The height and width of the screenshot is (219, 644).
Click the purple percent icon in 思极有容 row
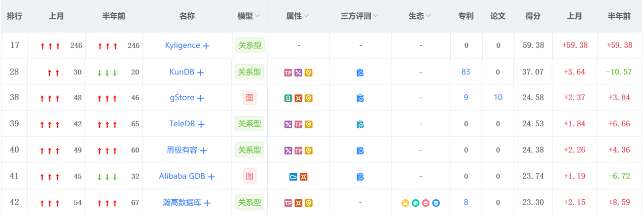pyautogui.click(x=288, y=150)
